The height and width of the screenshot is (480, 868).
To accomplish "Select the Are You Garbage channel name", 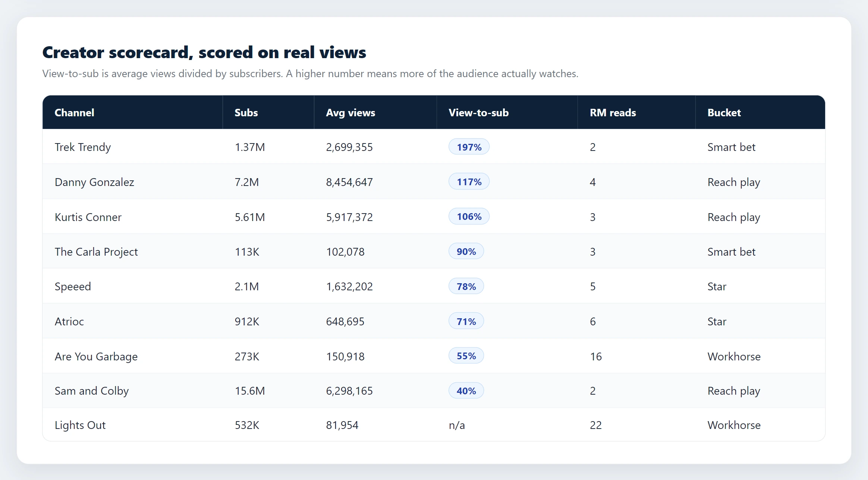I will (x=96, y=356).
